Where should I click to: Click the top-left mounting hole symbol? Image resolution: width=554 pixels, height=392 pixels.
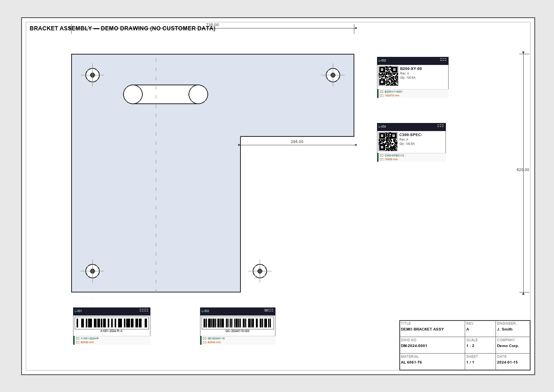(92, 75)
